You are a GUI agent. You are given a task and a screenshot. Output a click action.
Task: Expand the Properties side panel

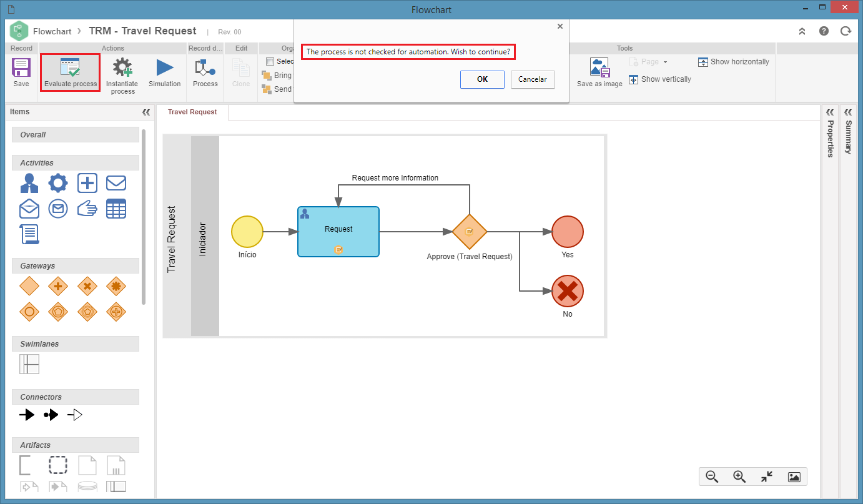pyautogui.click(x=830, y=112)
